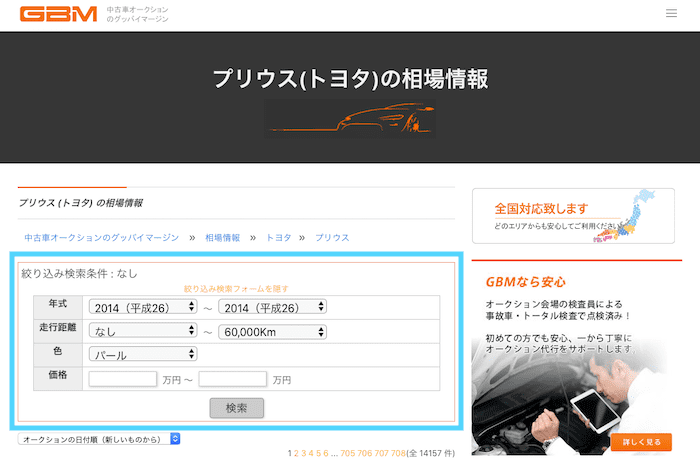Click the GBMなら安心 heading
The image size is (700, 463).
(525, 282)
